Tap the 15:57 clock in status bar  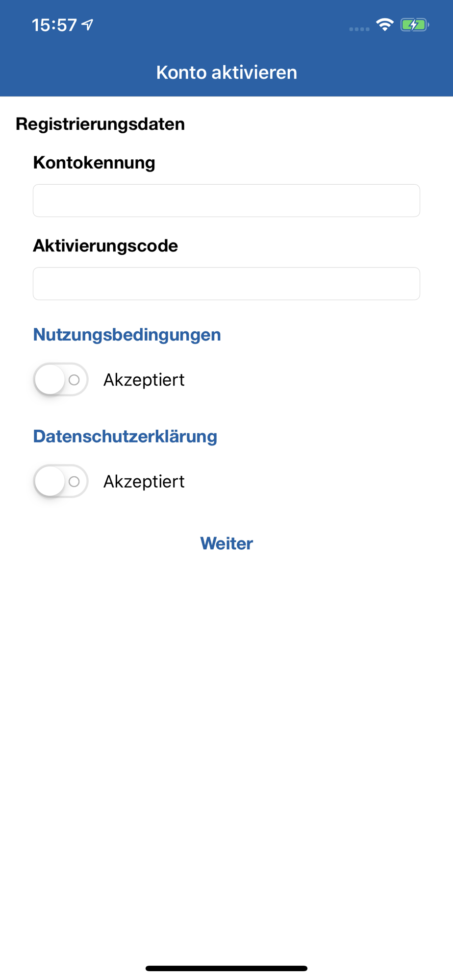[54, 25]
